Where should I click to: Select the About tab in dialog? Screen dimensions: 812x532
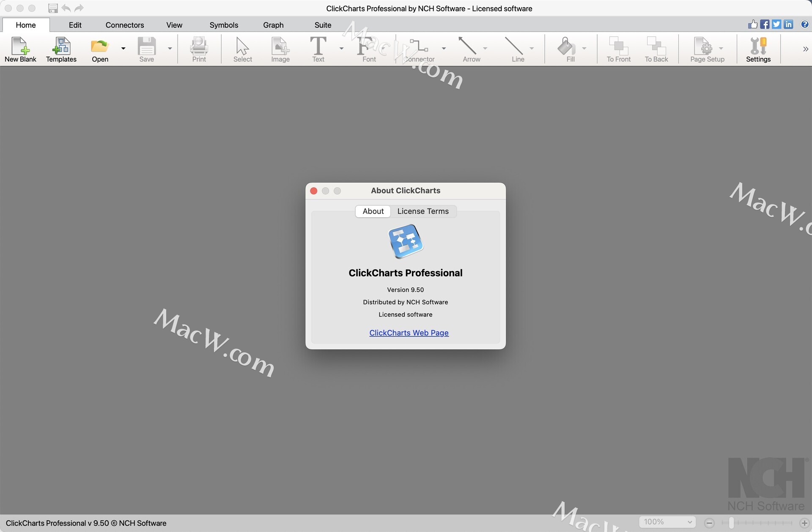tap(373, 211)
